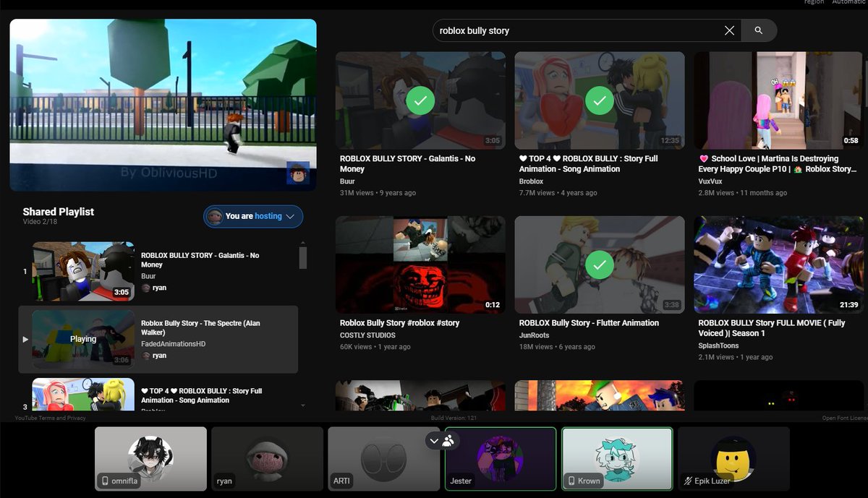Open the 'YouTube Terms and Privacy' link
Viewport: 868px width, 498px height.
[x=50, y=418]
